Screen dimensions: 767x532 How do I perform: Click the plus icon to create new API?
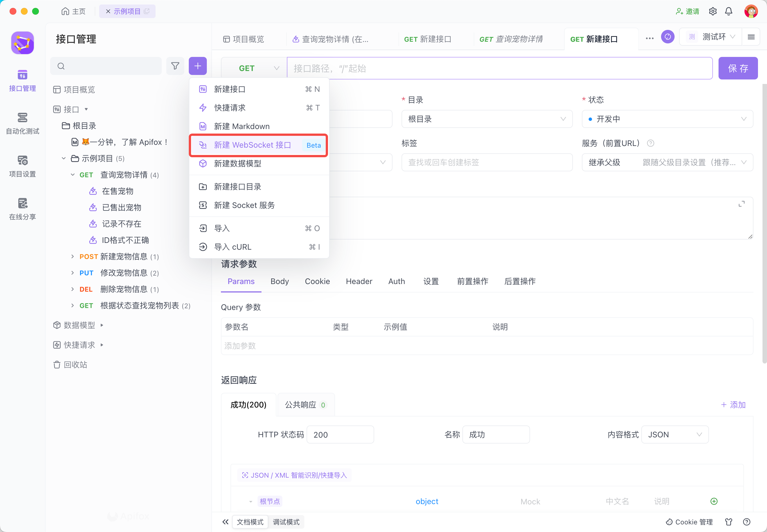[197, 66]
